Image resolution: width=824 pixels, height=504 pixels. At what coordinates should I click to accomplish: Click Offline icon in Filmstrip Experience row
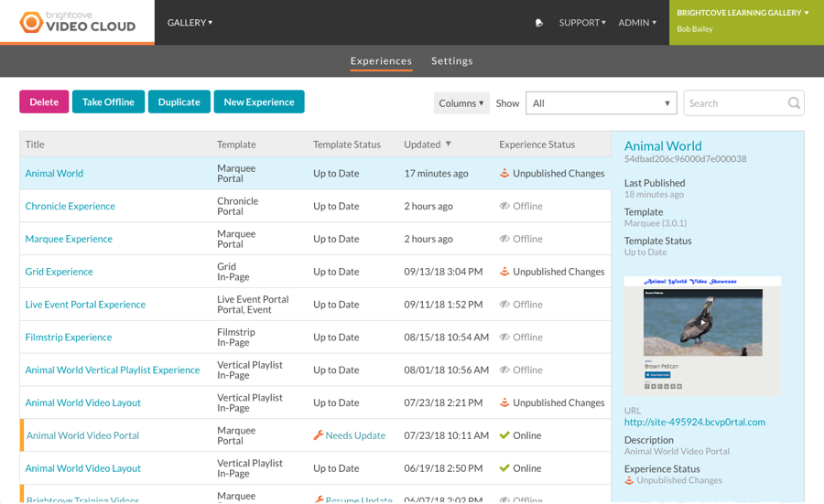point(504,337)
